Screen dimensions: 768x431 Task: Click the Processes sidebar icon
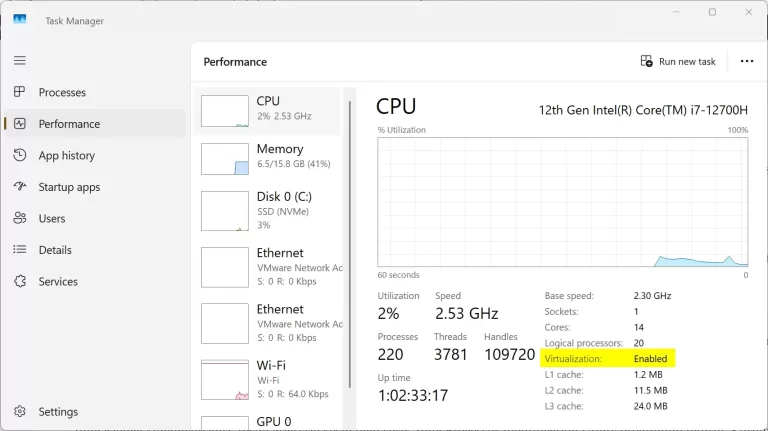(x=20, y=92)
